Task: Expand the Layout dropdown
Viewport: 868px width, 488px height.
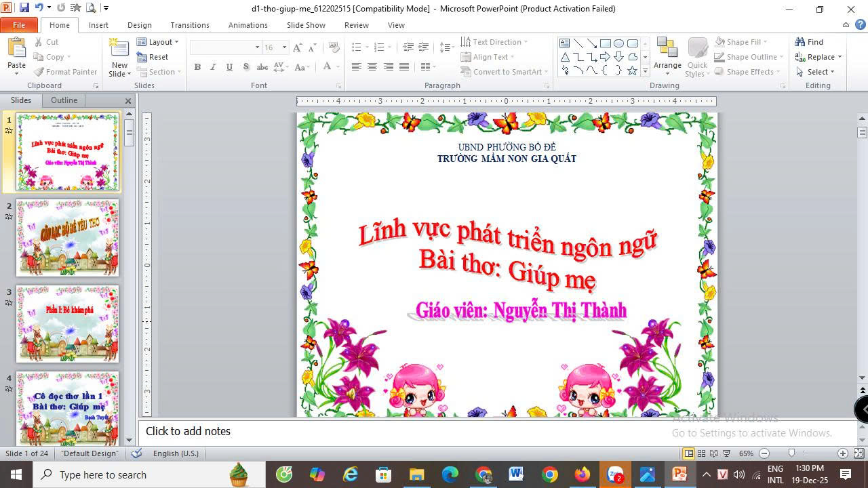Action: coord(158,42)
